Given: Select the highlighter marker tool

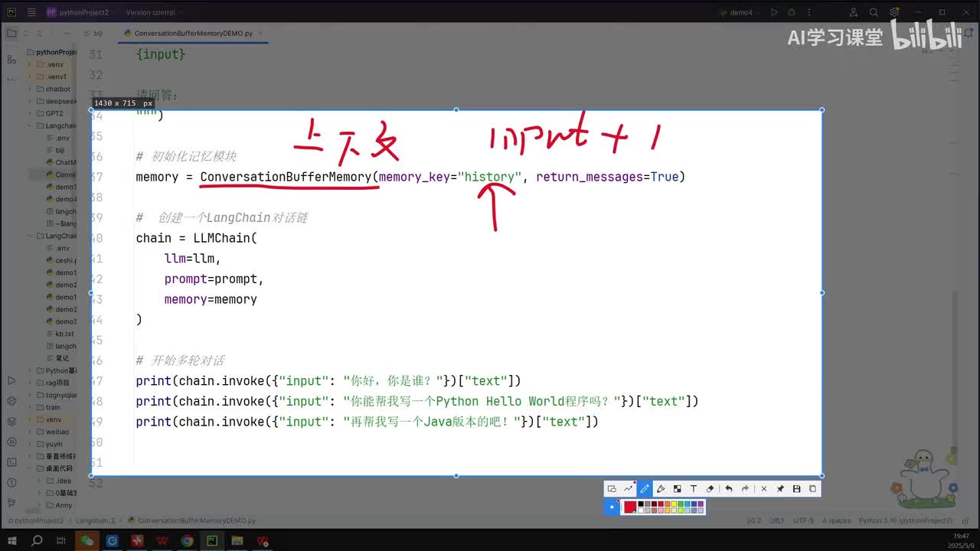Looking at the screenshot, I should point(661,488).
